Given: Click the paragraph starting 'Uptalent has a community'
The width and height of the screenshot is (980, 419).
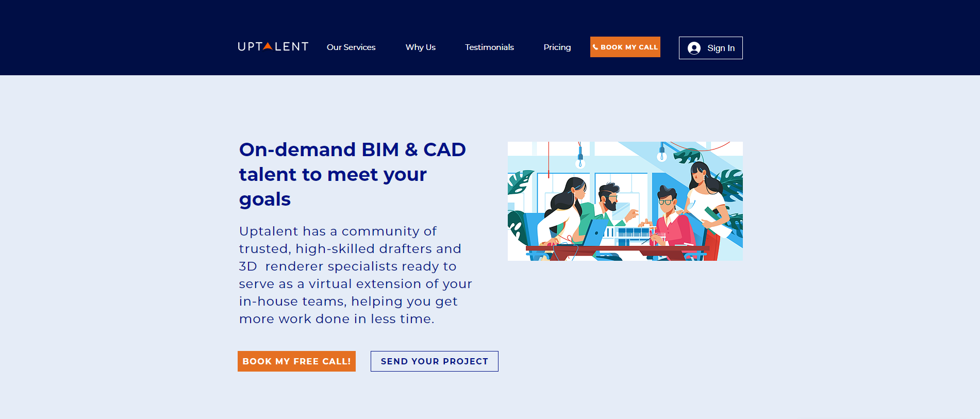Looking at the screenshot, I should [x=356, y=275].
